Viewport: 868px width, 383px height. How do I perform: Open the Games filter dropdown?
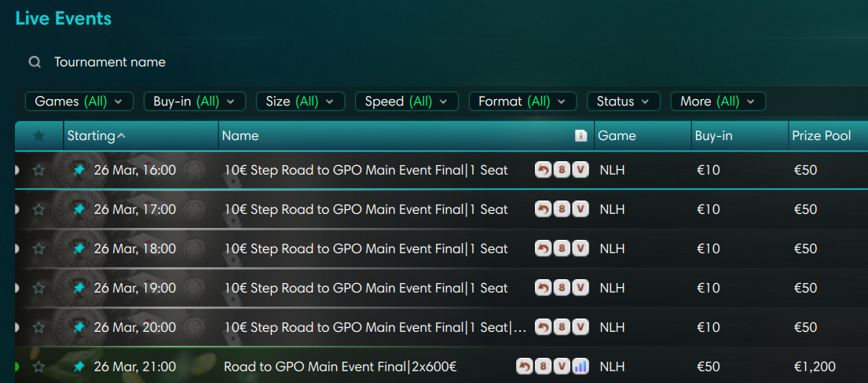click(79, 101)
